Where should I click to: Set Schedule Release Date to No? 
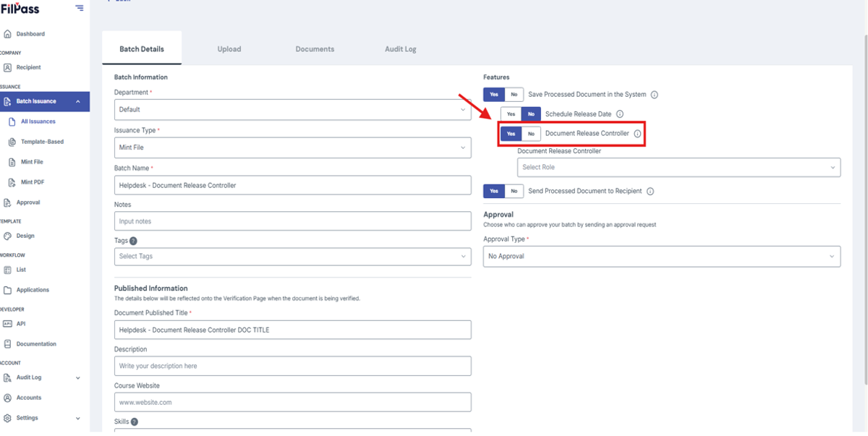click(x=531, y=114)
